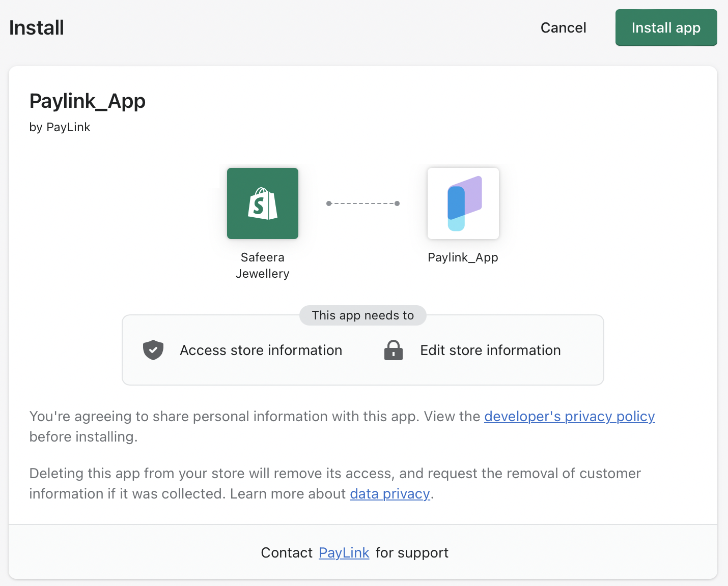The width and height of the screenshot is (728, 586).
Task: Click the This app needs to label
Action: pos(363,315)
